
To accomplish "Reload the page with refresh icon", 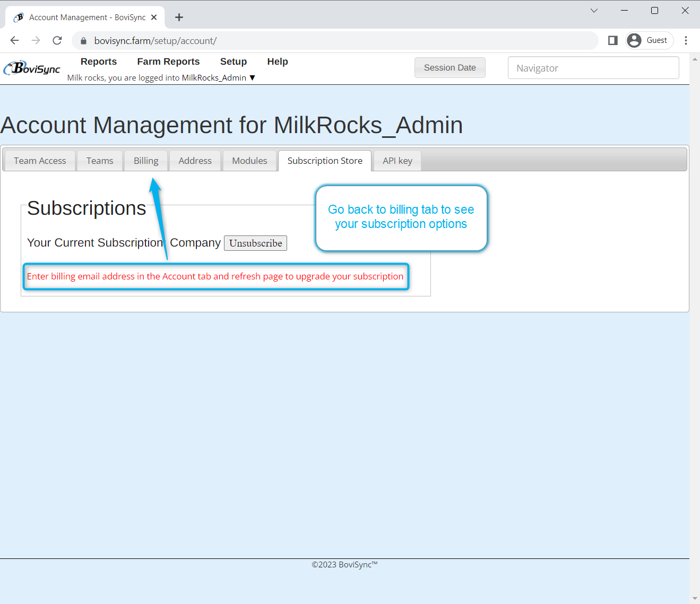I will (57, 40).
